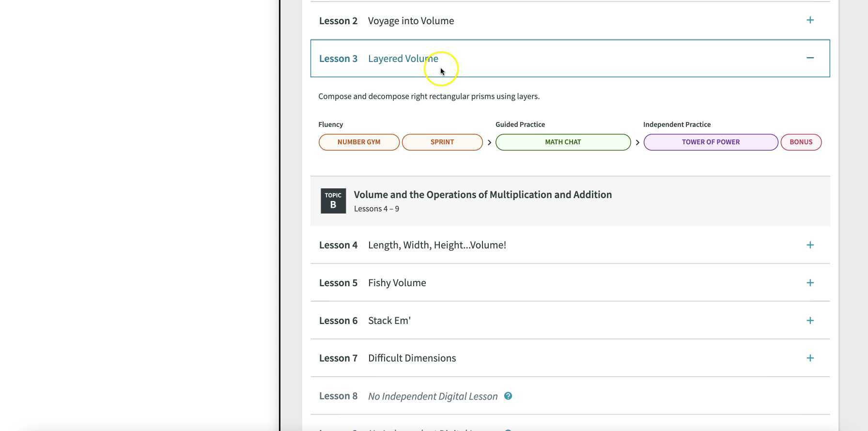Open the Stack Em' lesson row
Viewport: 868px width, 431px height.
tap(389, 321)
